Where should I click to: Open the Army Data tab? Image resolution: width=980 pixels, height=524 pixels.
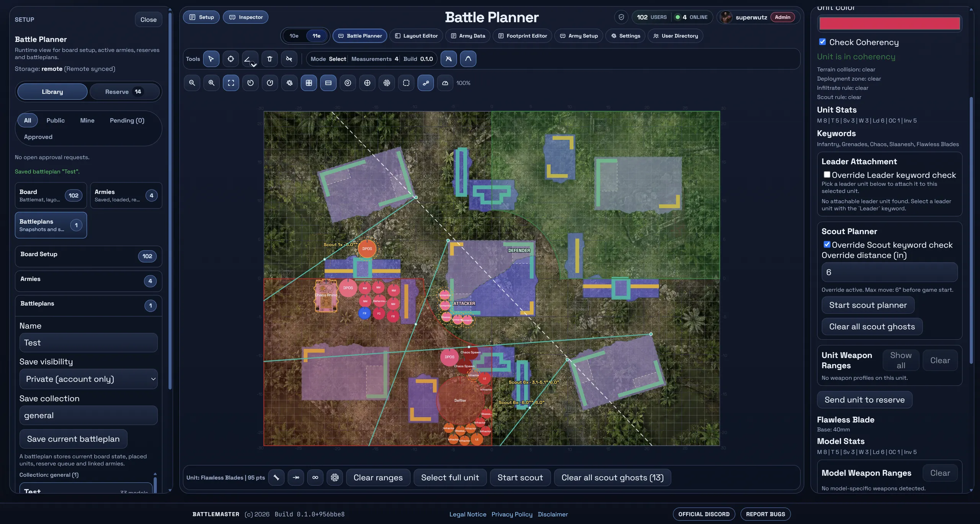coord(468,36)
